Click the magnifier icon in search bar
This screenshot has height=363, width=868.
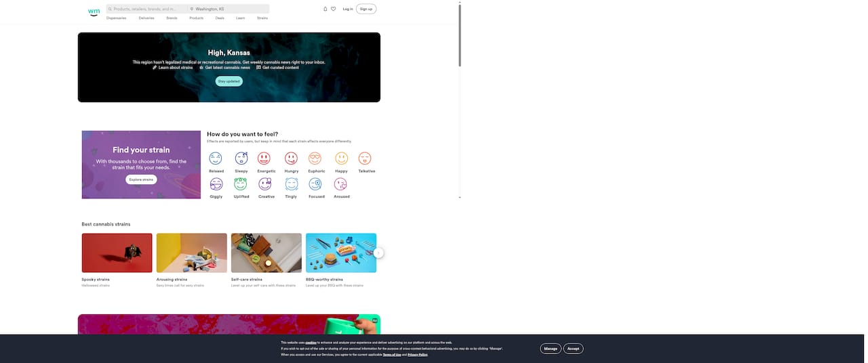coord(110,9)
